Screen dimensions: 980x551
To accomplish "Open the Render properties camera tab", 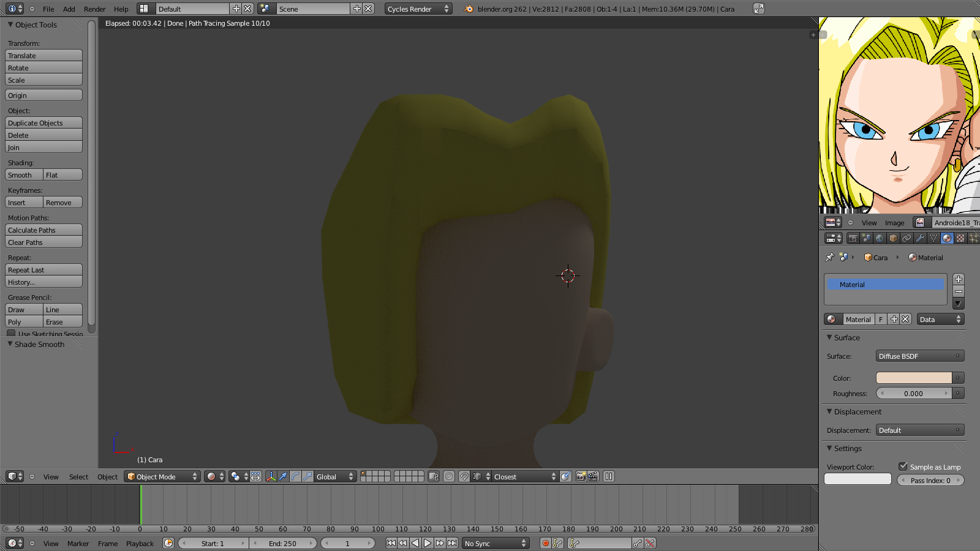I will (x=853, y=238).
